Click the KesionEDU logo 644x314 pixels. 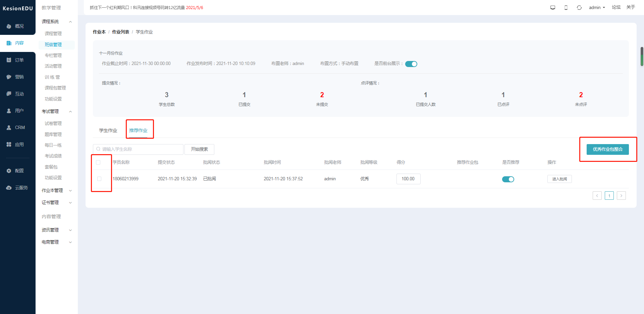[x=18, y=8]
